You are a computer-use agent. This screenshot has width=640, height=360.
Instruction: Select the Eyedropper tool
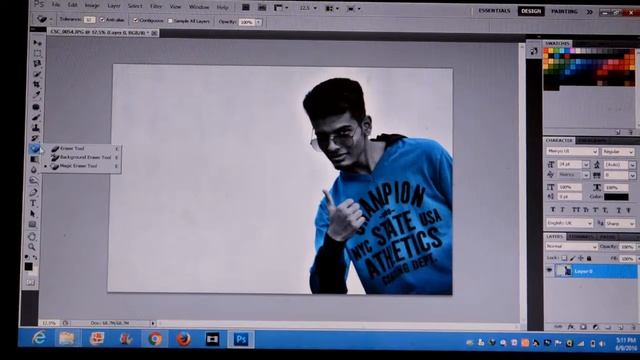point(36,95)
